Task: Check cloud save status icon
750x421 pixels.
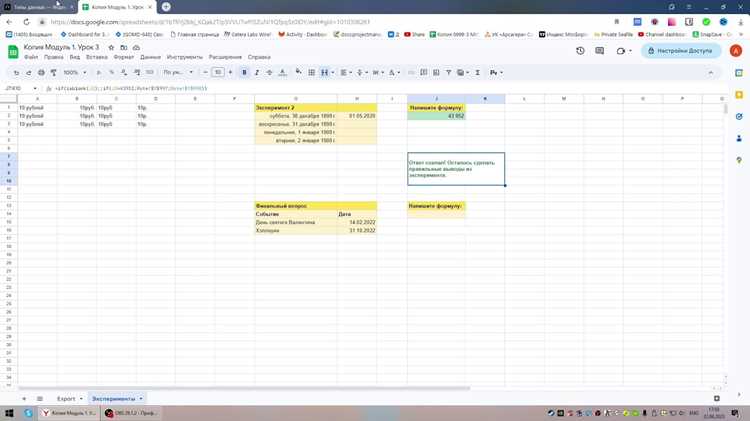Action: point(136,47)
